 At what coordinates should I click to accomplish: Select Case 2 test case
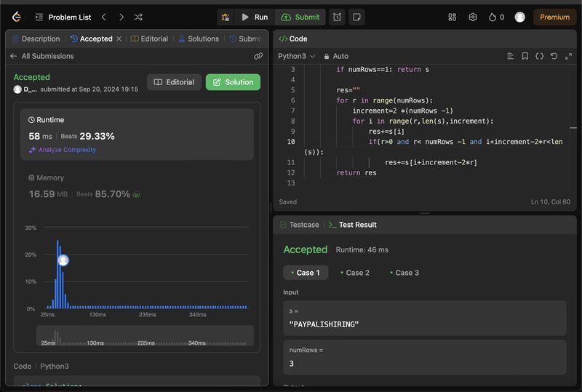point(354,273)
